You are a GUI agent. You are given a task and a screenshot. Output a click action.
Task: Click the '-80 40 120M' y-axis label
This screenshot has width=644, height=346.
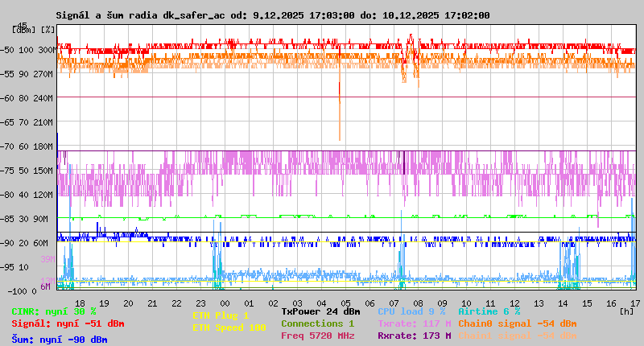tap(27, 195)
